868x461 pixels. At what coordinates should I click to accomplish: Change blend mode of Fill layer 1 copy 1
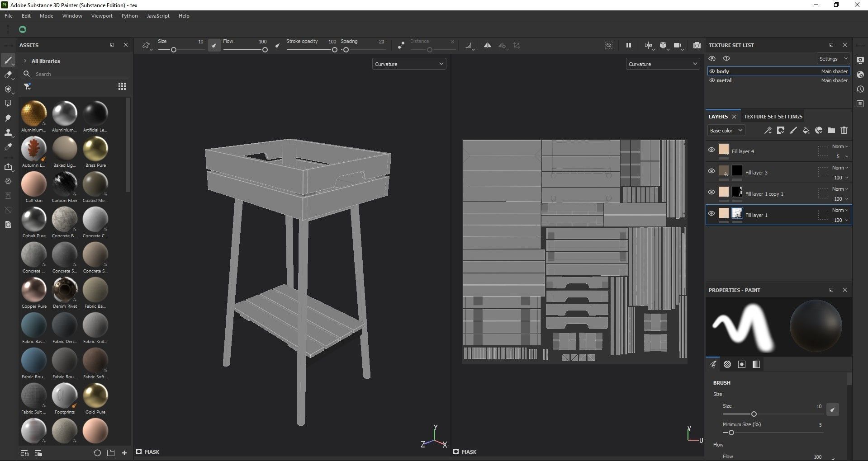click(840, 189)
